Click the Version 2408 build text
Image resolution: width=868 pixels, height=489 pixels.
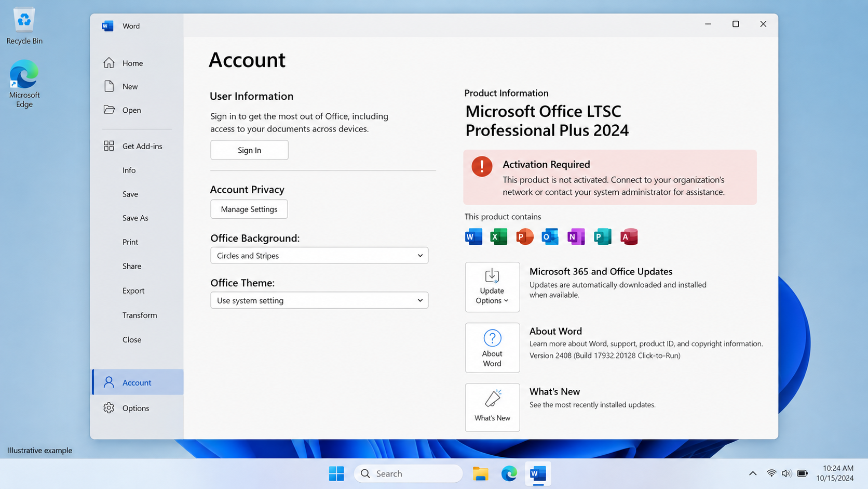(605, 355)
